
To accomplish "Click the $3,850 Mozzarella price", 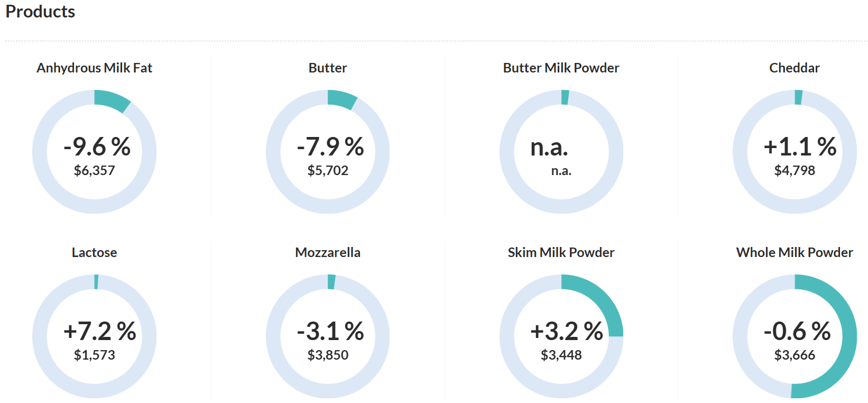I will 328,355.
